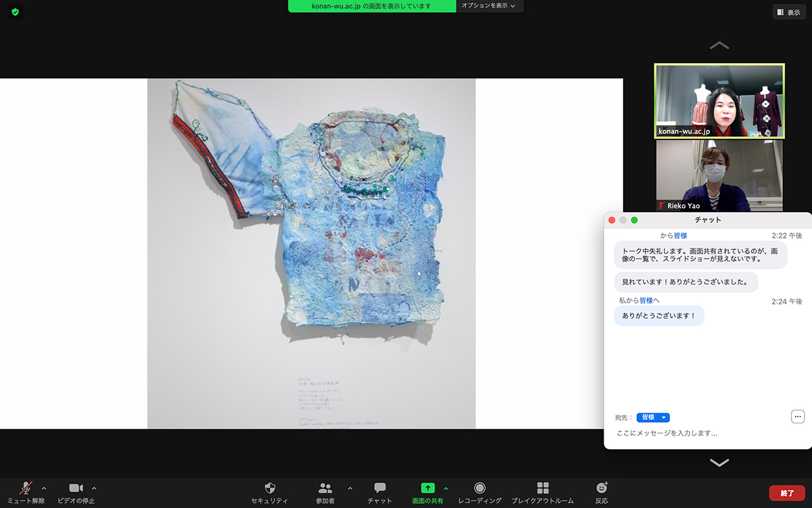Click the トーク中失礼します chat message
Viewport: 812px width, 508px height.
(700, 255)
